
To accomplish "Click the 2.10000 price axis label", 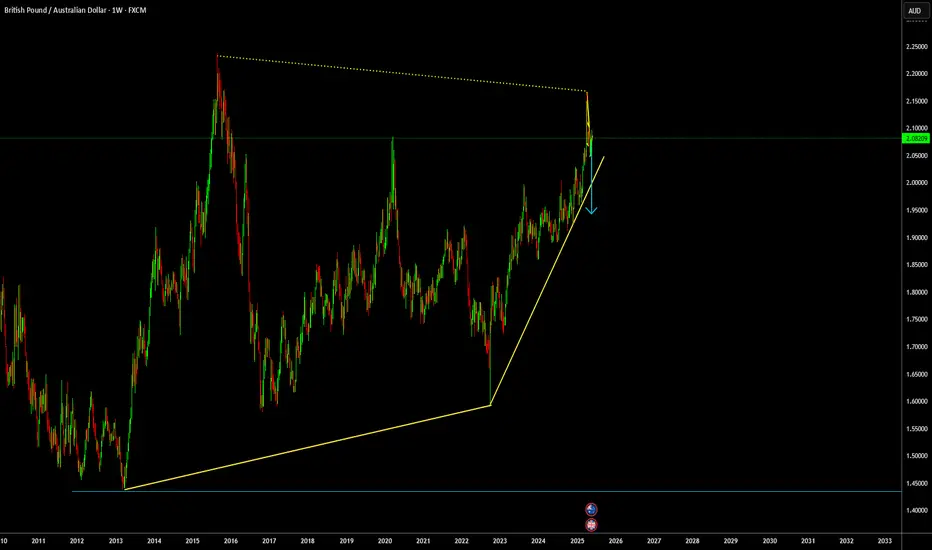I will coord(917,128).
